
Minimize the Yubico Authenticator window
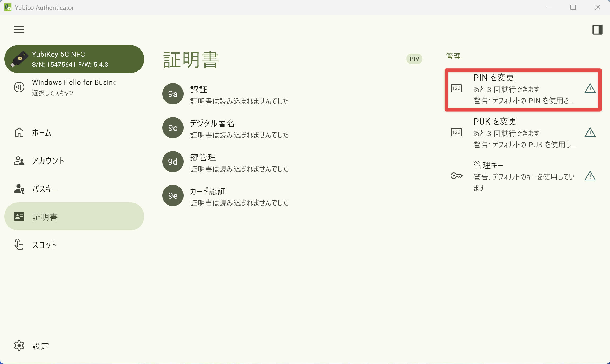549,7
